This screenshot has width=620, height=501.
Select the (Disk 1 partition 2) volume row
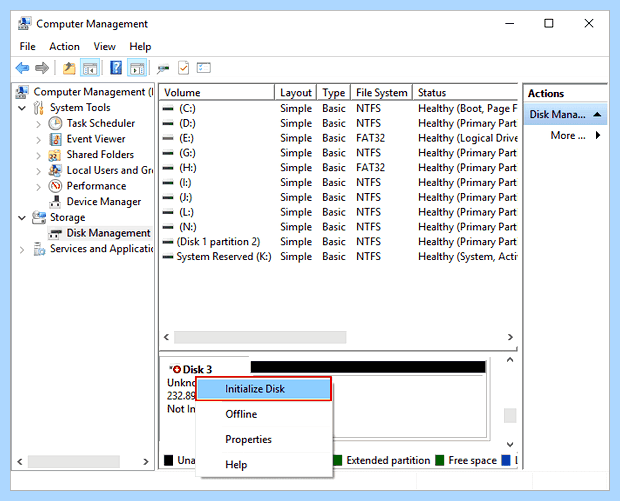(x=339, y=242)
